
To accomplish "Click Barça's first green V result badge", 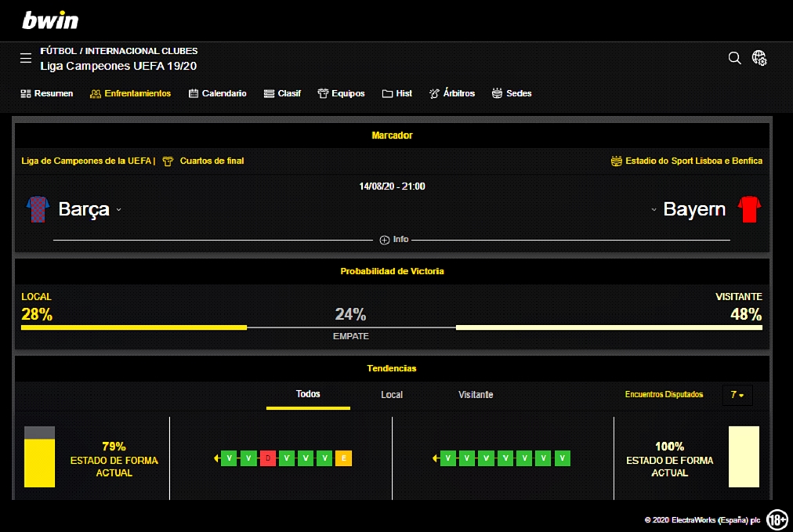I will point(229,458).
